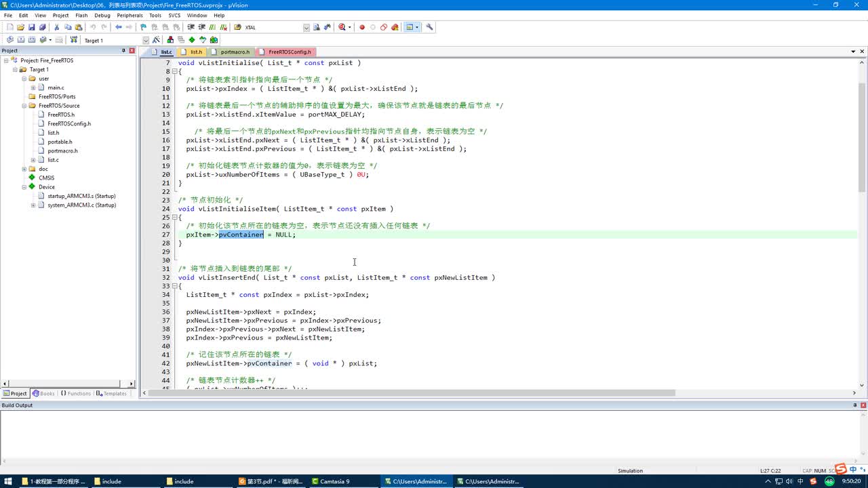The image size is (868, 488).
Task: Open Manage Project Items icon
Action: pyautogui.click(x=170, y=40)
